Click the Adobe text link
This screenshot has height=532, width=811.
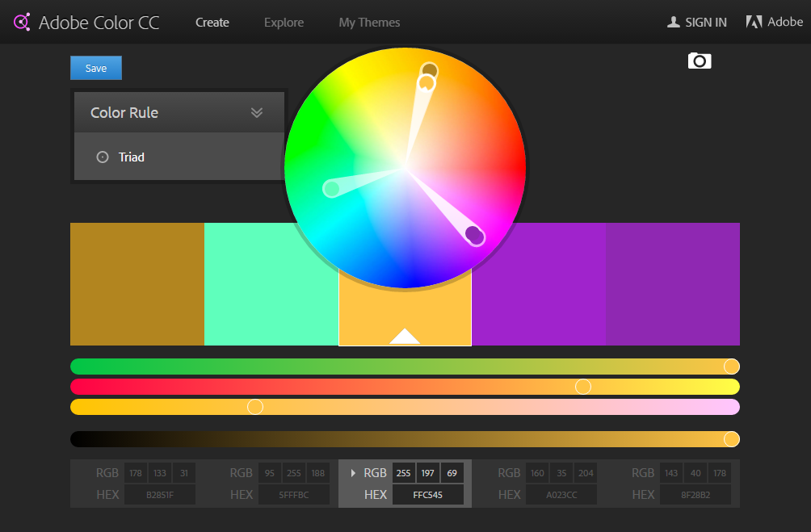tap(785, 22)
